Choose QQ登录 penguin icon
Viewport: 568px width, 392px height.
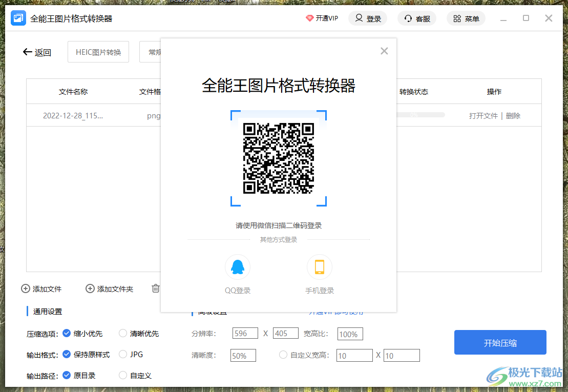[x=238, y=267]
